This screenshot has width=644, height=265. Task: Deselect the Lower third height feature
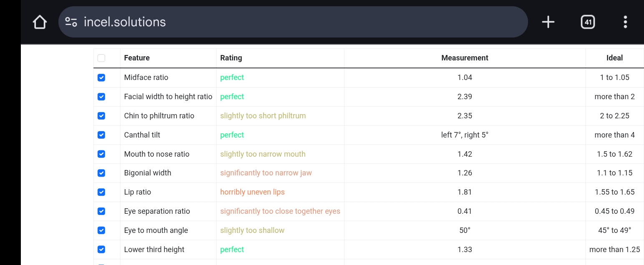pyautogui.click(x=101, y=249)
